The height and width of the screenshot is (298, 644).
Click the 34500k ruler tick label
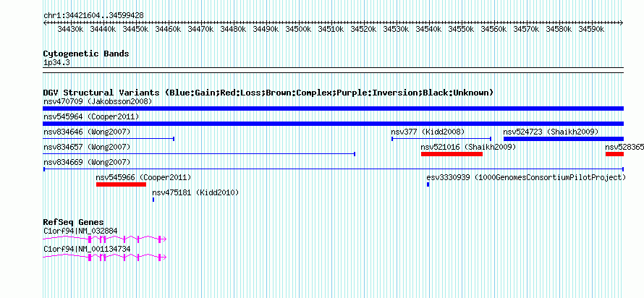pyautogui.click(x=299, y=30)
